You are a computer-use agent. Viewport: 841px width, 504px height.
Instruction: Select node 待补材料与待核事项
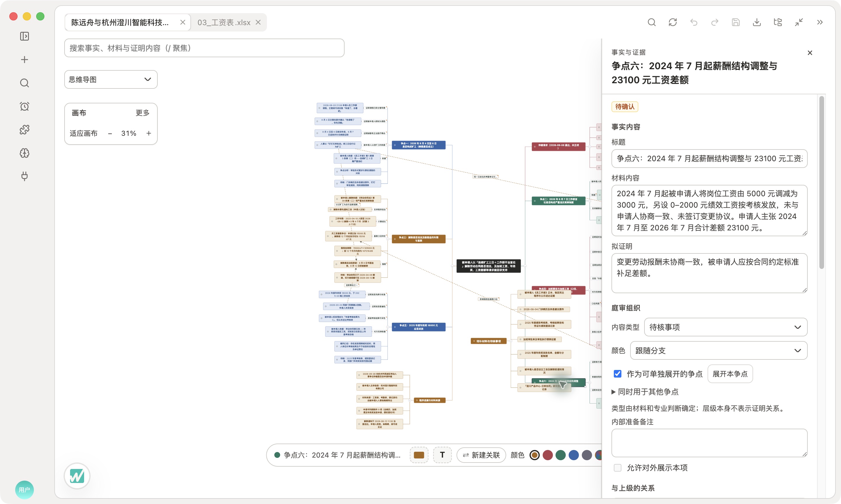tap(489, 341)
